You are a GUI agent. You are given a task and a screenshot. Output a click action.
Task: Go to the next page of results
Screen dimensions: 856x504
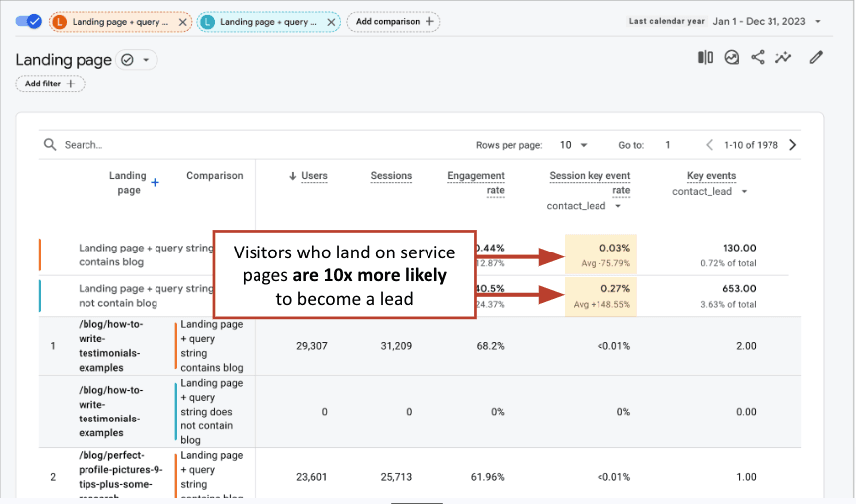pyautogui.click(x=792, y=145)
